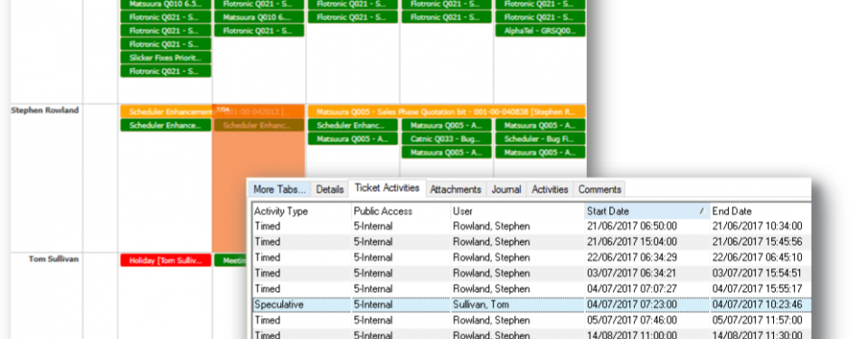Click end date 04/07/2017 10:23:46

[757, 305]
